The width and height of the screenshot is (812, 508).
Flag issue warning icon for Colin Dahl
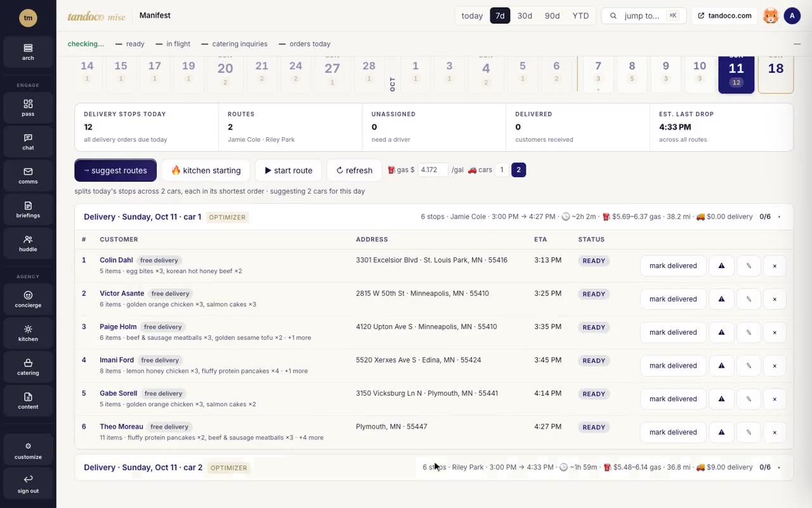click(721, 266)
